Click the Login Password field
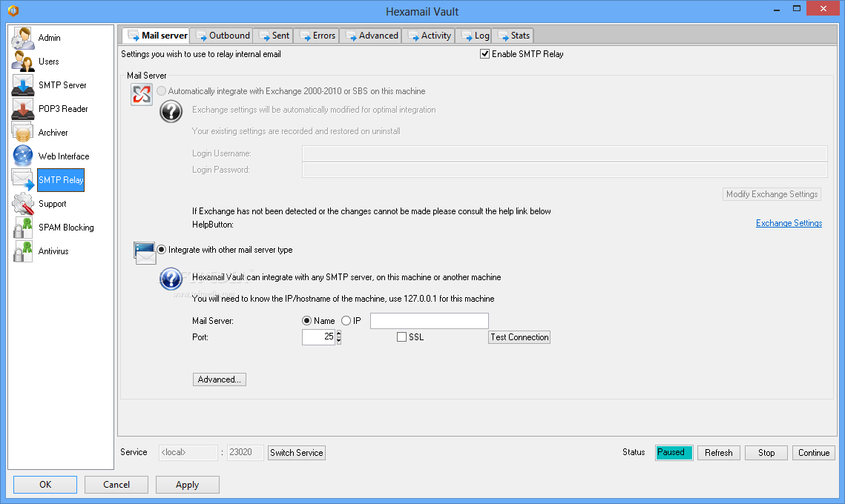845x504 pixels. pos(565,170)
